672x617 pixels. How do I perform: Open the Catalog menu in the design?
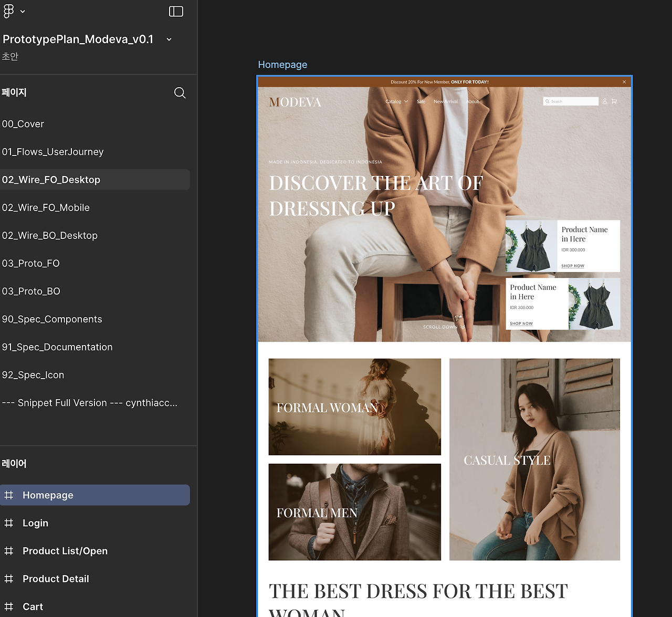396,101
